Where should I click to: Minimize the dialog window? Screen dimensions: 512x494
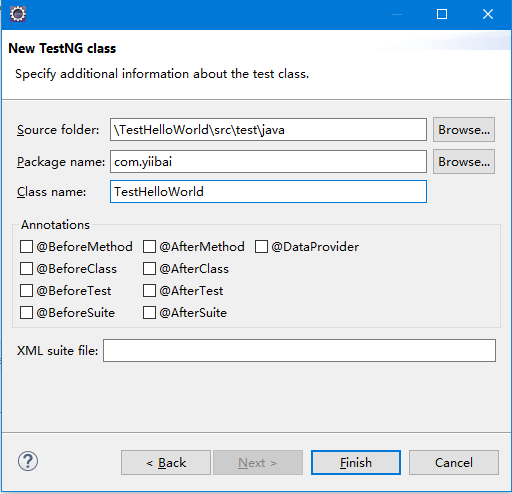tap(397, 14)
